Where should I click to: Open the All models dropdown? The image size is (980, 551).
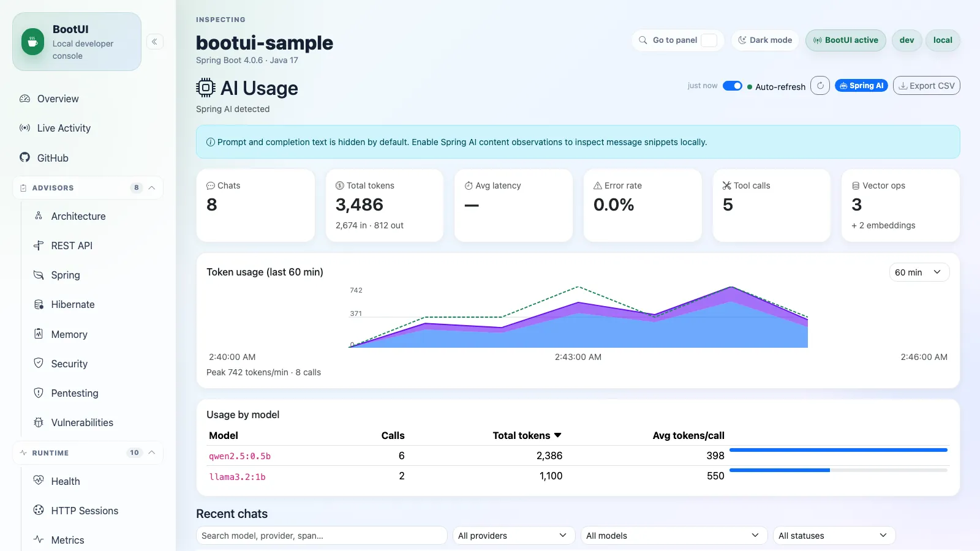tap(674, 536)
